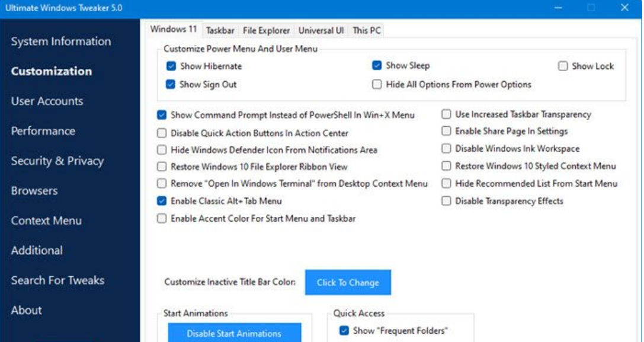Image resolution: width=644 pixels, height=342 pixels.
Task: Enable Show Lock checkbox
Action: (x=563, y=66)
